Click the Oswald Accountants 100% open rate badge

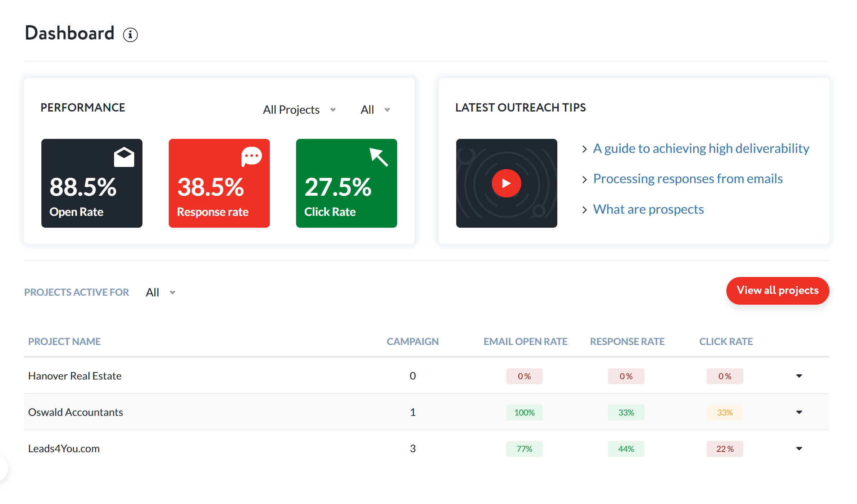pyautogui.click(x=524, y=413)
